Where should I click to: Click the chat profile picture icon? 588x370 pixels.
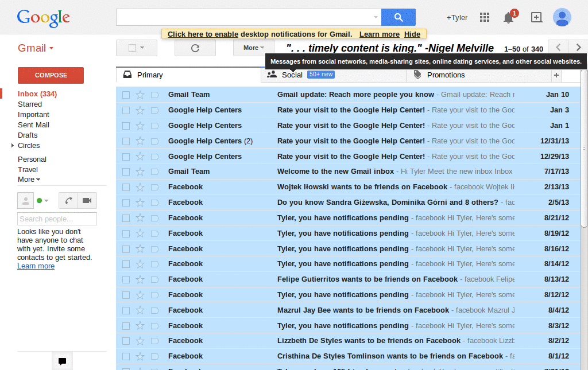[25, 201]
